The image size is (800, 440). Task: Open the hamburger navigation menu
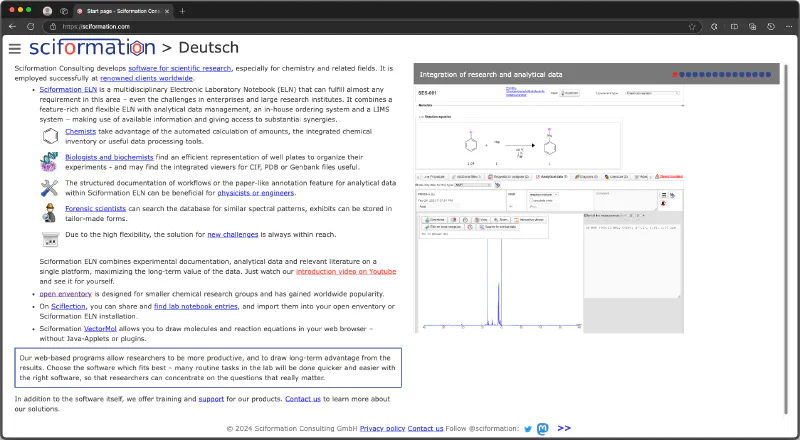point(15,48)
